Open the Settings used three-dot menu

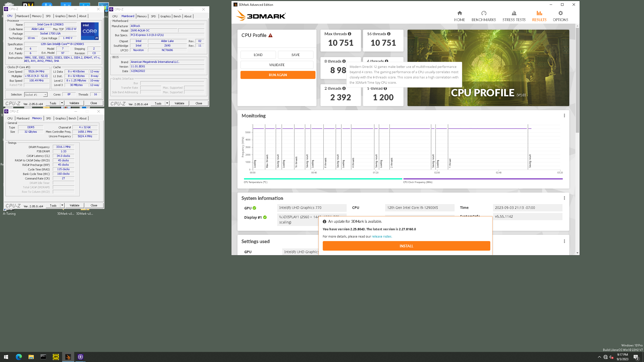[x=564, y=241]
